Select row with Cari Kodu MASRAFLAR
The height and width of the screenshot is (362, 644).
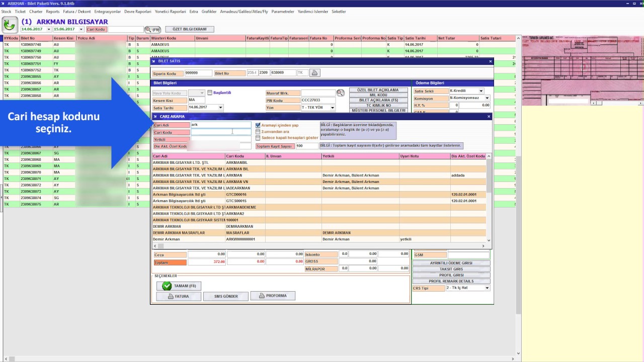pyautogui.click(x=319, y=233)
